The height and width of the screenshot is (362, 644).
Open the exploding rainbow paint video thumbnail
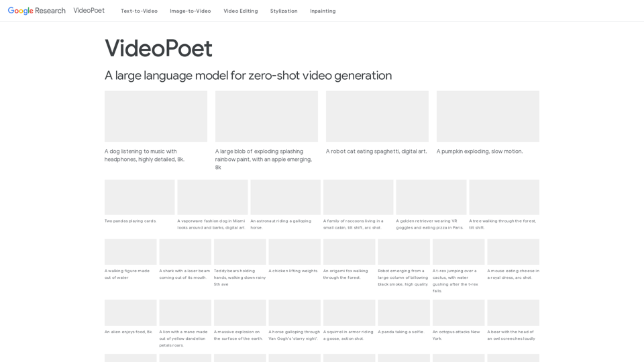point(266,117)
